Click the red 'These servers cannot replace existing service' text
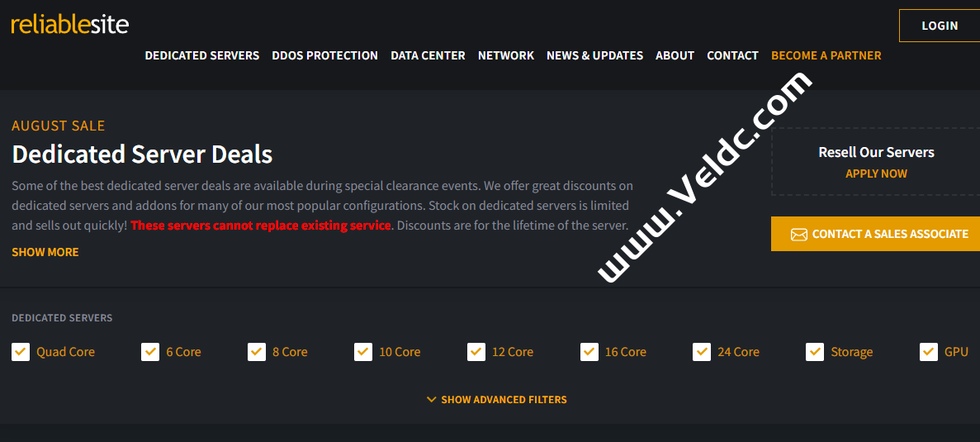Screen dimensions: 980x442 coord(261,225)
